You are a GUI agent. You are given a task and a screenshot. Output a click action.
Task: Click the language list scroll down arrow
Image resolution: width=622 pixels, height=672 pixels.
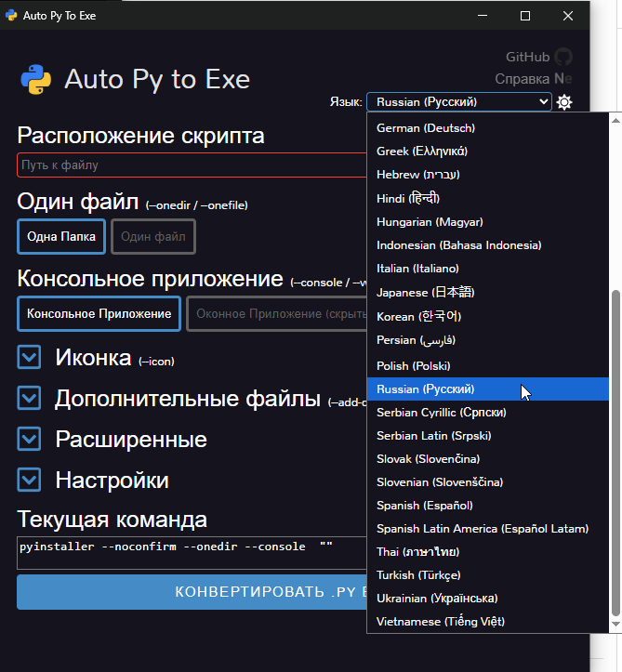pyautogui.click(x=615, y=625)
